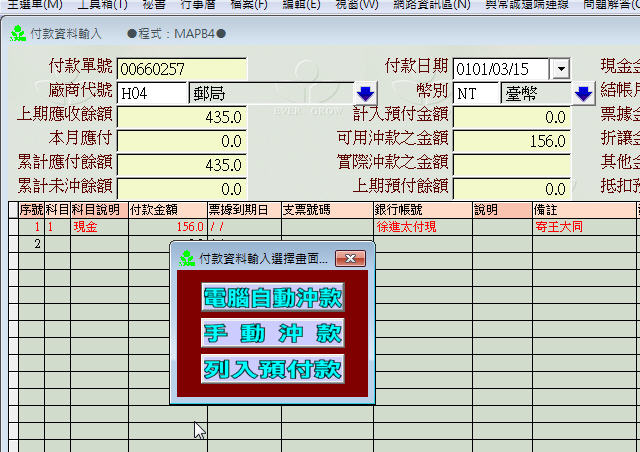Screen dimensions: 640x452
Task: Click the 付款單號 input field
Action: pos(181,69)
